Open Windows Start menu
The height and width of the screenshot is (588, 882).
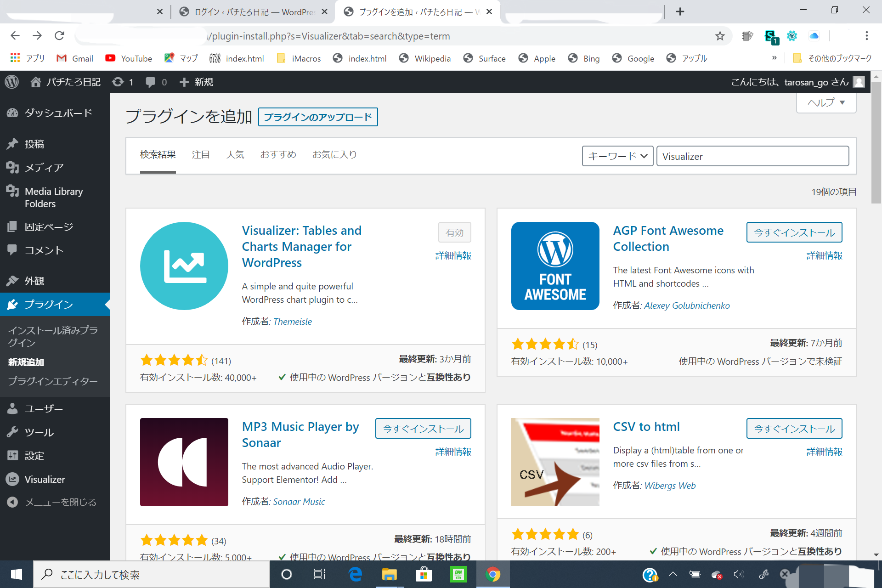[17, 574]
